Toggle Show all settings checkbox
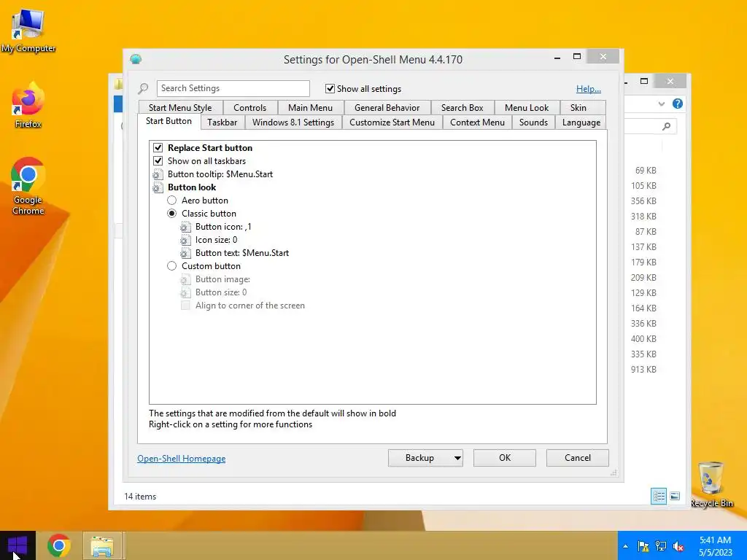The image size is (747, 560). [x=330, y=88]
